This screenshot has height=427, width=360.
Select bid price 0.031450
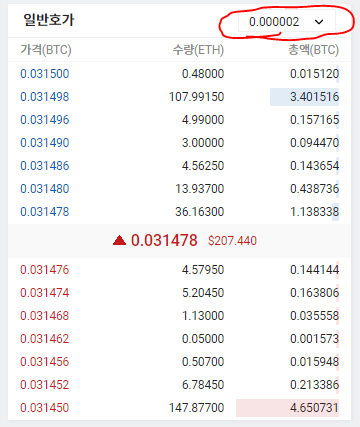45,408
